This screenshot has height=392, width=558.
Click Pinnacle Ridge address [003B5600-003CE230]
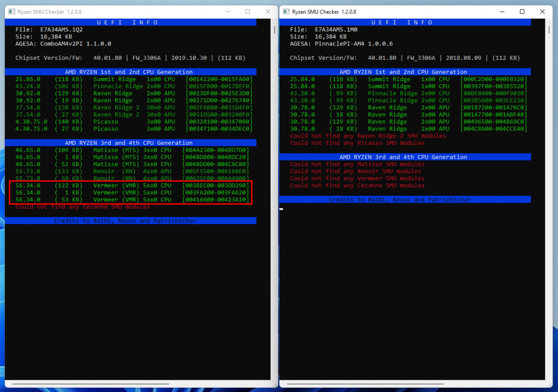(x=494, y=100)
